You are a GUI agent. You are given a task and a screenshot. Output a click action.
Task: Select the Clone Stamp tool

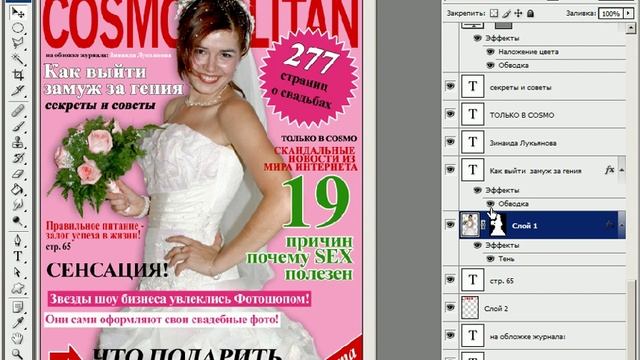pos(18,142)
